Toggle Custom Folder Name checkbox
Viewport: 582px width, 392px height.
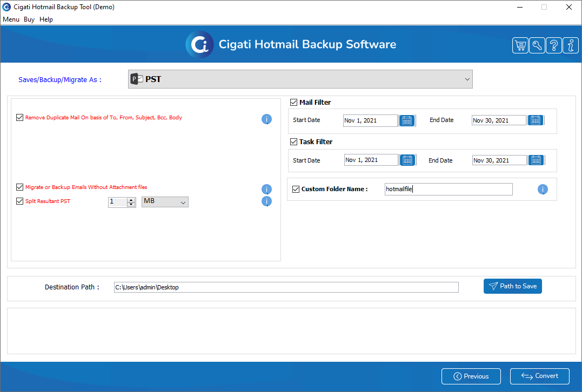pyautogui.click(x=296, y=189)
